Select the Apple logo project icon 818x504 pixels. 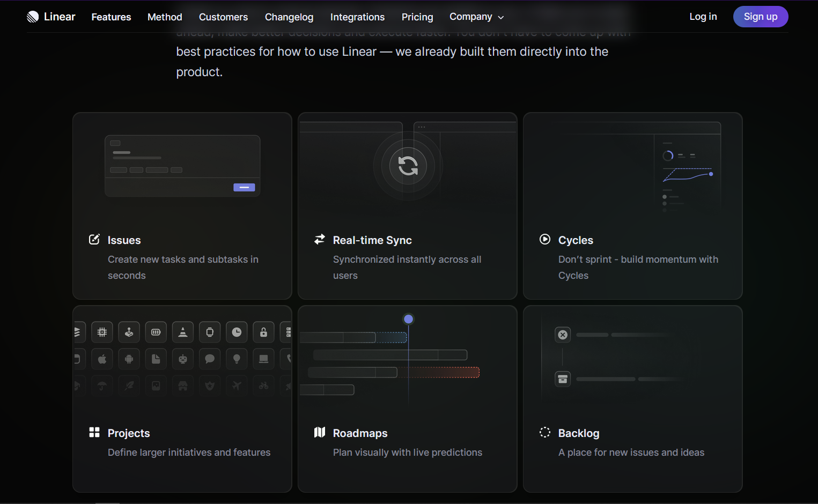(102, 359)
